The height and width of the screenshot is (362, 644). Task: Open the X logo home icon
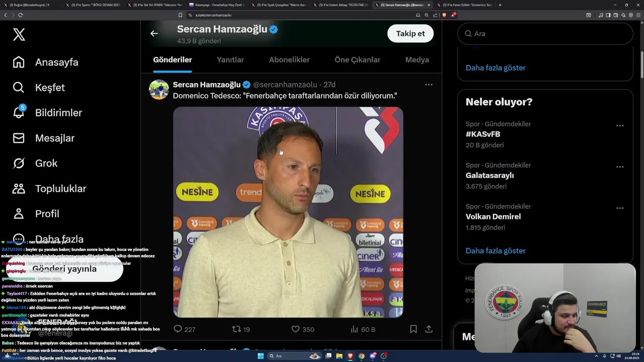19,34
